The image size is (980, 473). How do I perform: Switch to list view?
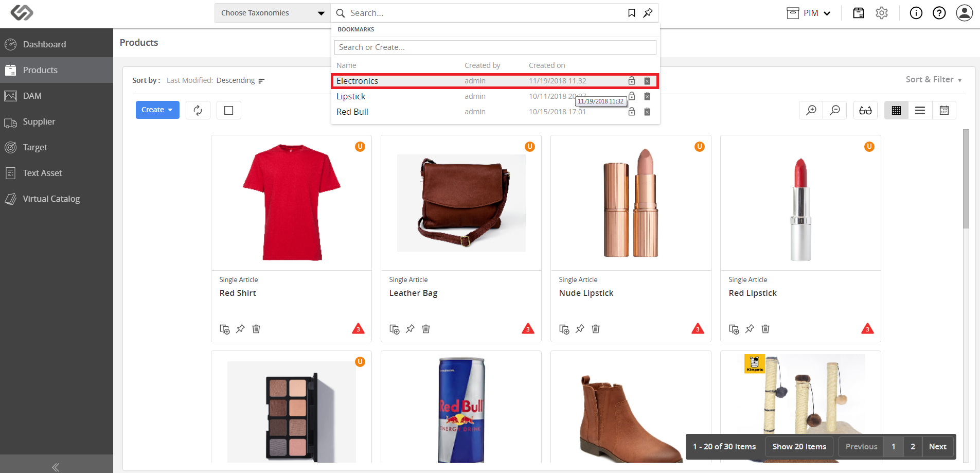920,110
